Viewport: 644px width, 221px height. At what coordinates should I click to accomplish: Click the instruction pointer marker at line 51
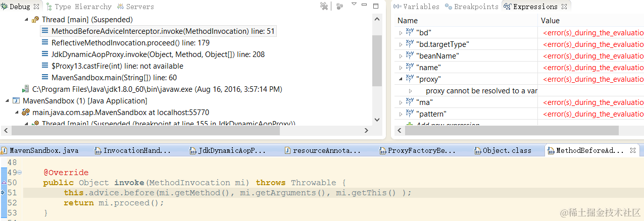coord(3,193)
